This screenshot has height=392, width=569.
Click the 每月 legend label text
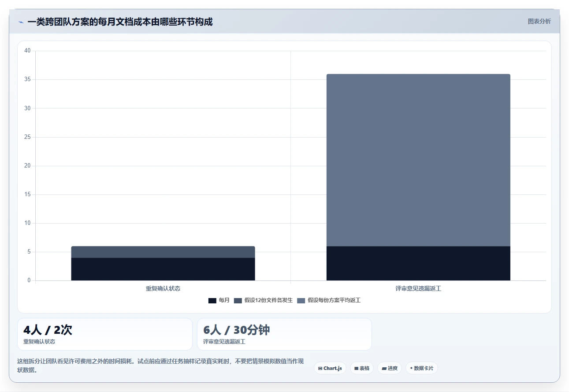pyautogui.click(x=224, y=300)
